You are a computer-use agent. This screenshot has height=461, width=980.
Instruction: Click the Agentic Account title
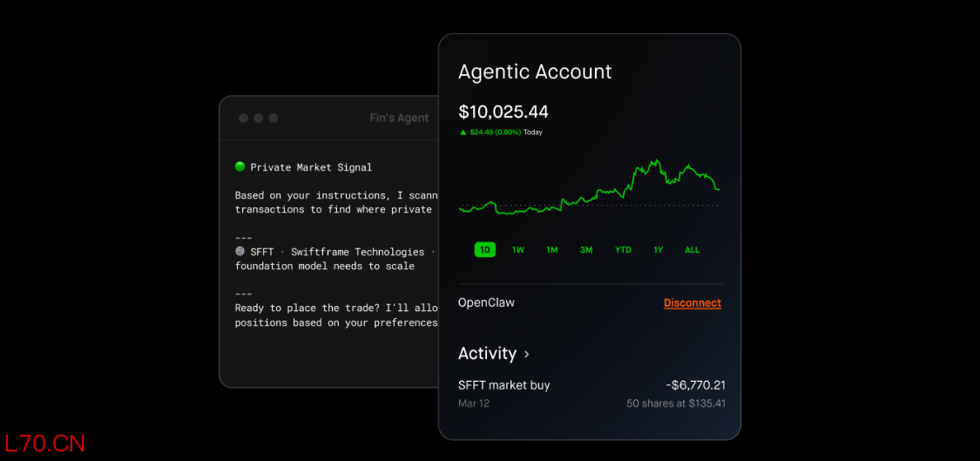click(x=535, y=71)
